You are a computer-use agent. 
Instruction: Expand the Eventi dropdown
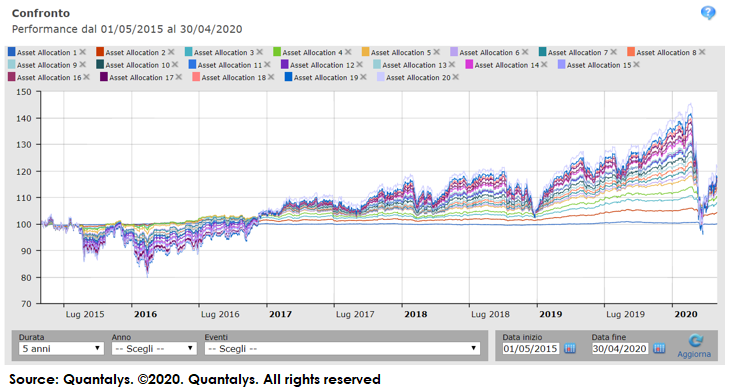(342, 348)
